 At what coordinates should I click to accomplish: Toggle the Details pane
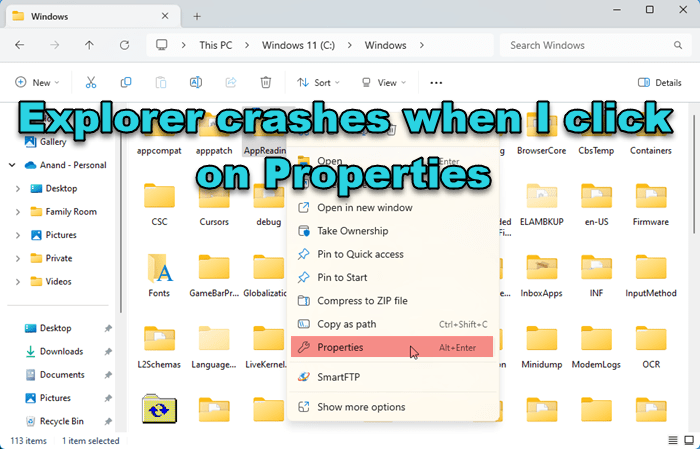659,83
